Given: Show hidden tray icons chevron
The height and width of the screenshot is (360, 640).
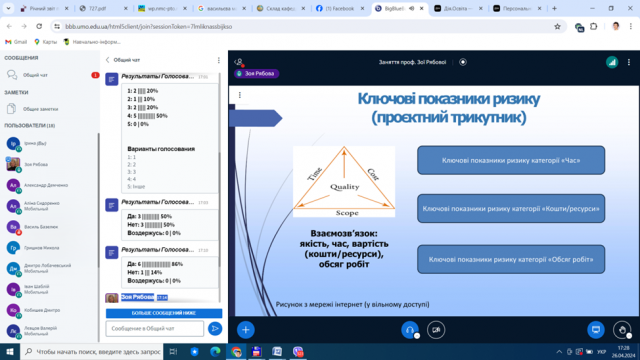Looking at the screenshot, I should click(x=559, y=351).
